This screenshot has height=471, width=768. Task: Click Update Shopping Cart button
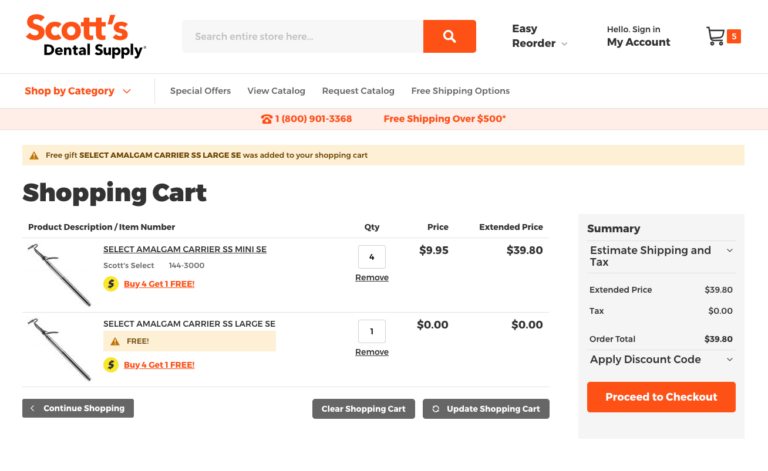click(x=486, y=409)
